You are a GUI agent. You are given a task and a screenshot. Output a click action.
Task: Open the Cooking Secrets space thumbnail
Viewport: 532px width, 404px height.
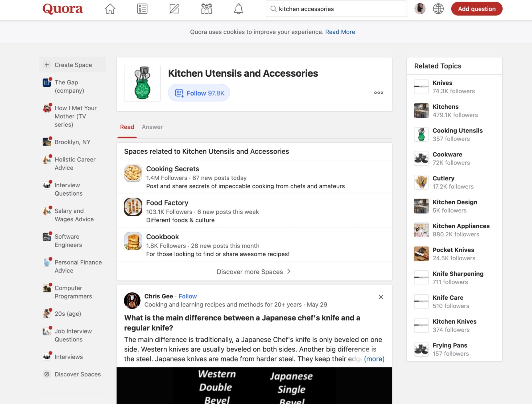133,173
